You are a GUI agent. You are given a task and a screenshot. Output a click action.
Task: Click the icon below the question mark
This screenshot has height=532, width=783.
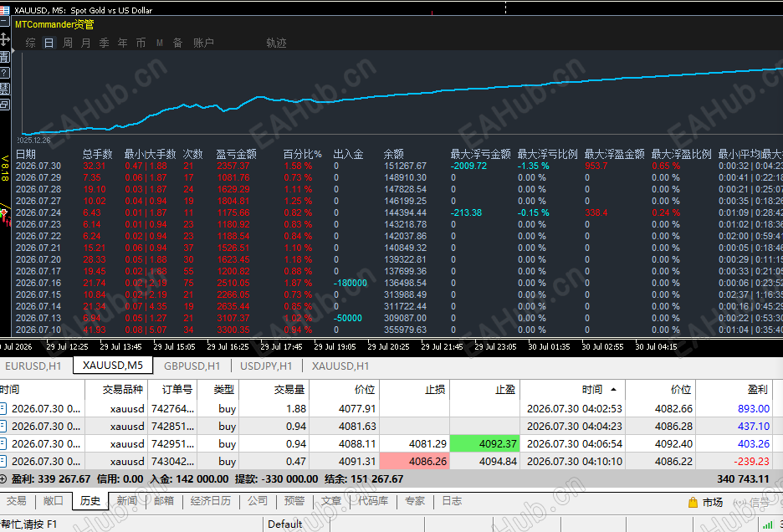pos(4,89)
